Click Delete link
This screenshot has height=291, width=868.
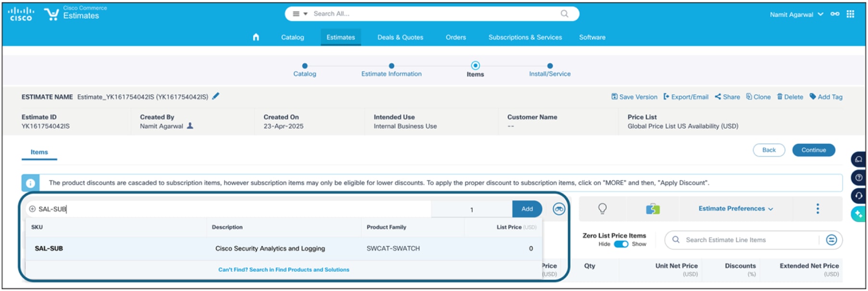(790, 97)
